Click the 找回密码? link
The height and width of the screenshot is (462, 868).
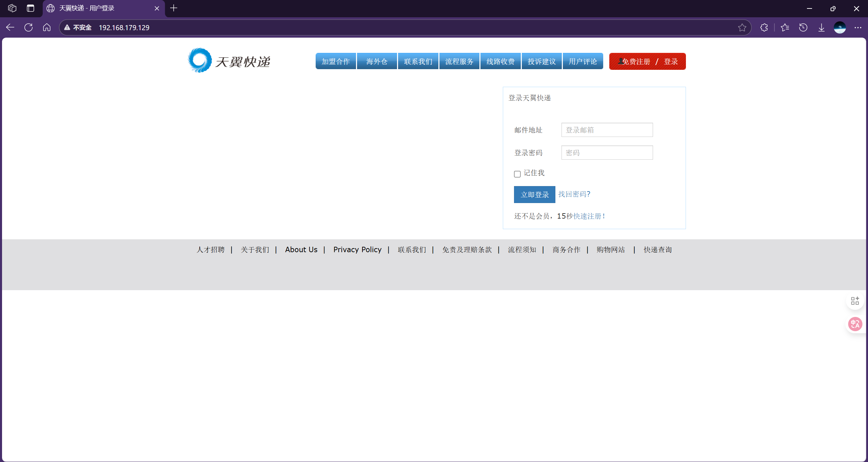click(x=574, y=194)
